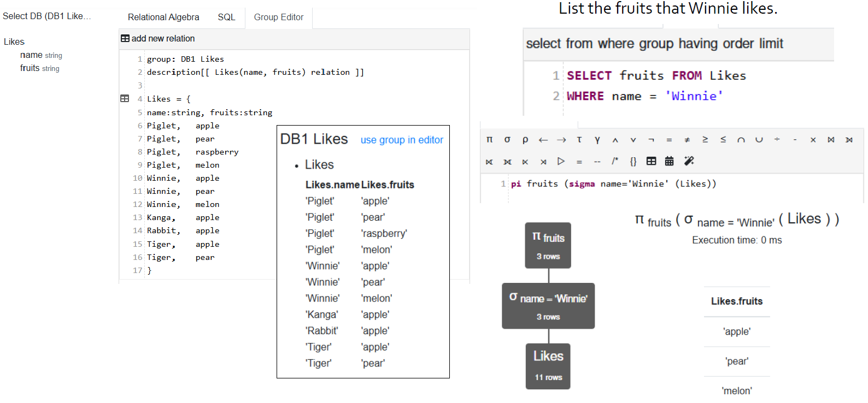Click use group in editor link

(x=402, y=140)
